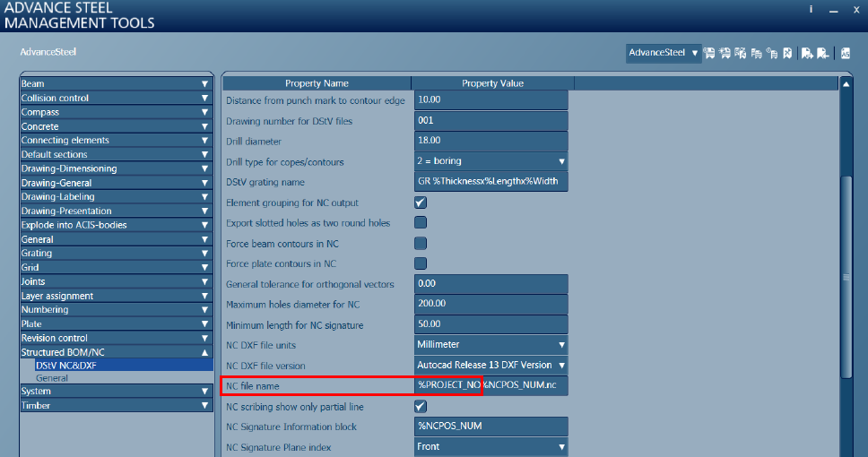This screenshot has width=868, height=457.
Task: Expand the Drawing-Presentation category
Action: tap(117, 211)
